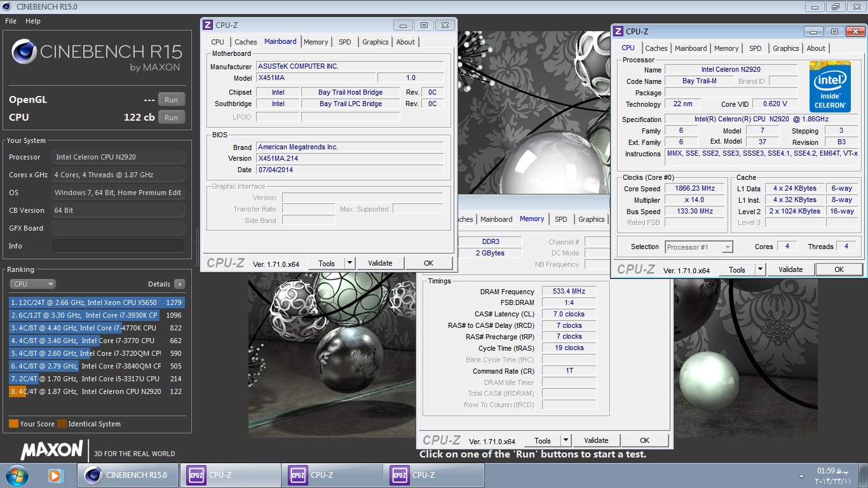
Task: Click Validate in Memory window
Action: (596, 440)
